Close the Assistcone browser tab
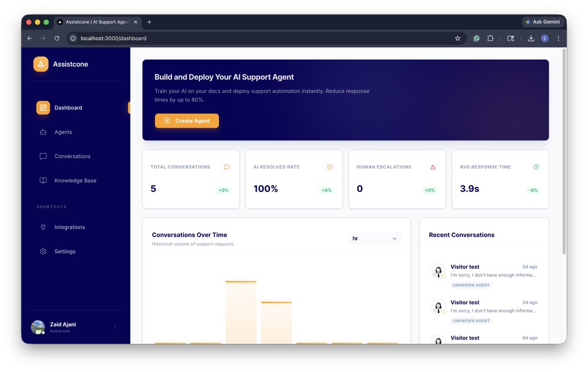 click(x=136, y=22)
